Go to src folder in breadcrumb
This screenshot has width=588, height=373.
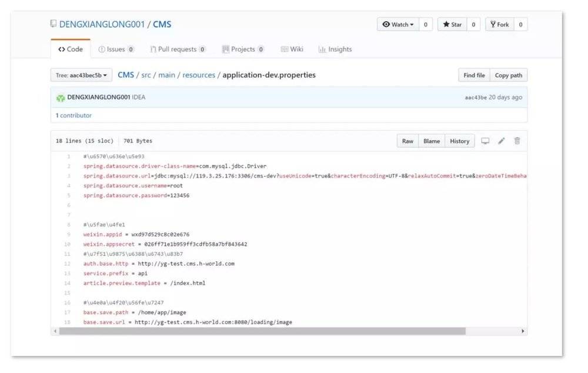pos(146,75)
